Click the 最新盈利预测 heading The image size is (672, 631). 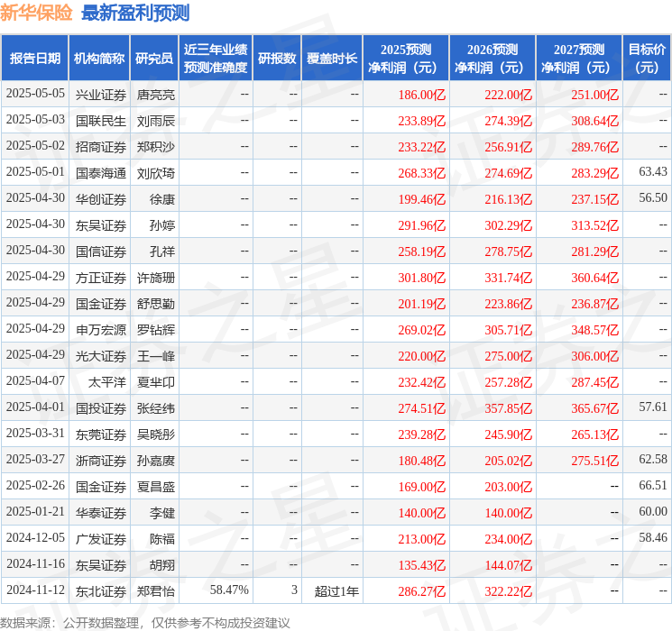[x=135, y=13]
